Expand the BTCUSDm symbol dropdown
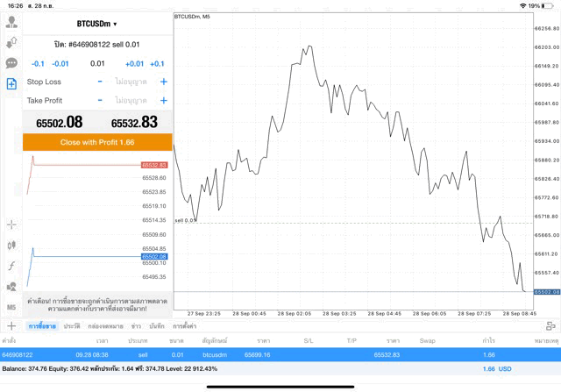 pos(96,24)
